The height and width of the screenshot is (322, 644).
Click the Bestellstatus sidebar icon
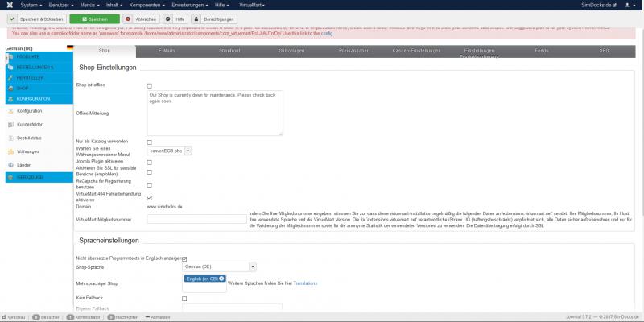point(10,138)
